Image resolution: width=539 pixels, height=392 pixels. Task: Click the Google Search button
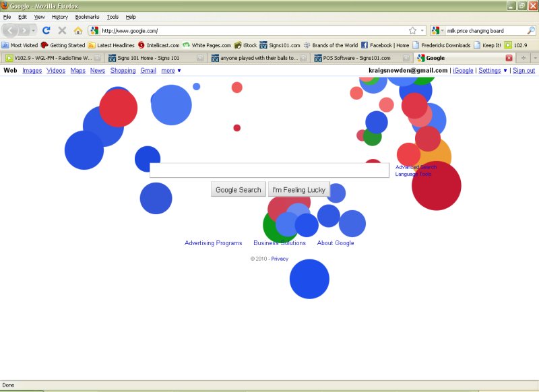point(239,190)
